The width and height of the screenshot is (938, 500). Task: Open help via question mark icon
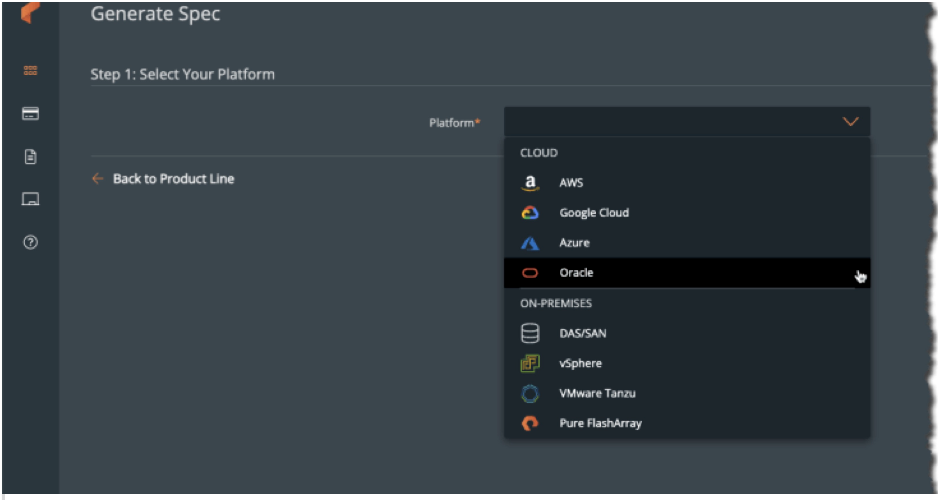pyautogui.click(x=30, y=243)
